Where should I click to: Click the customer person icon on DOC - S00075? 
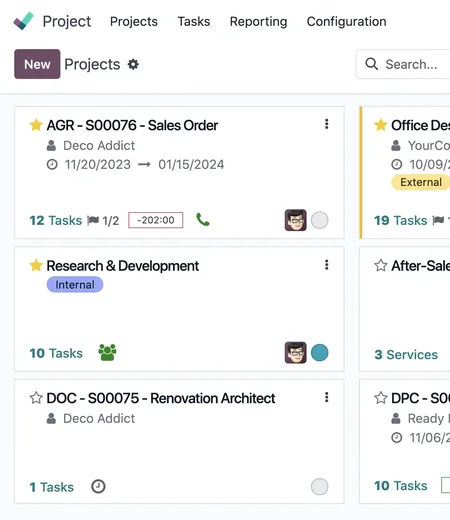(51, 418)
